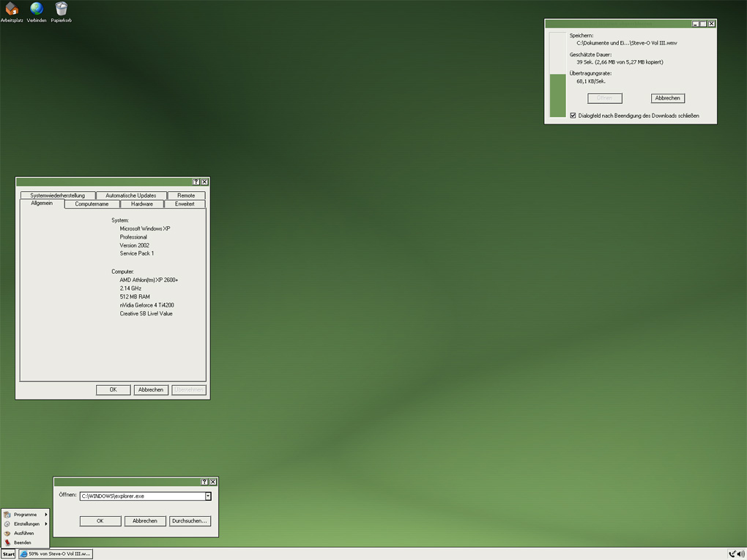Select Beenden in the start menu
The image size is (747, 560).
tap(22, 542)
